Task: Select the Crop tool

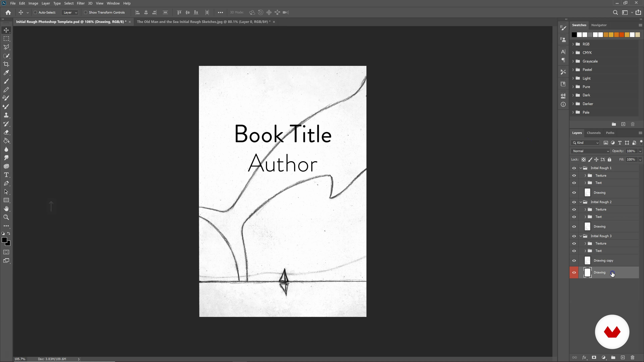Action: 6,64
